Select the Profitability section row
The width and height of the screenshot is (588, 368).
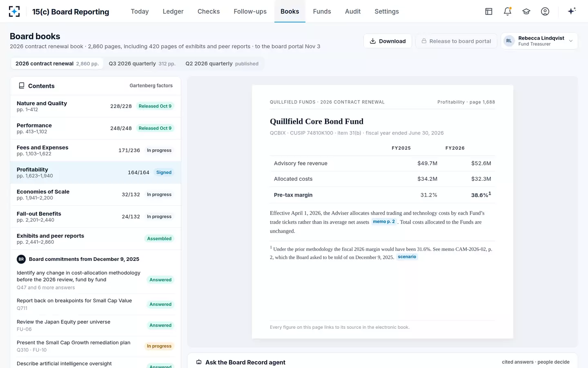pyautogui.click(x=96, y=173)
